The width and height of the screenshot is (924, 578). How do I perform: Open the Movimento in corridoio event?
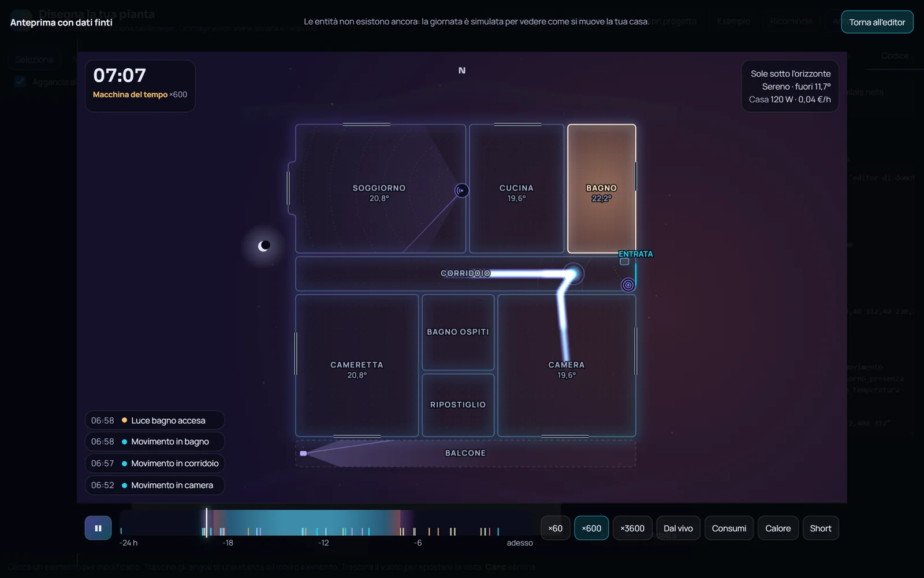155,464
